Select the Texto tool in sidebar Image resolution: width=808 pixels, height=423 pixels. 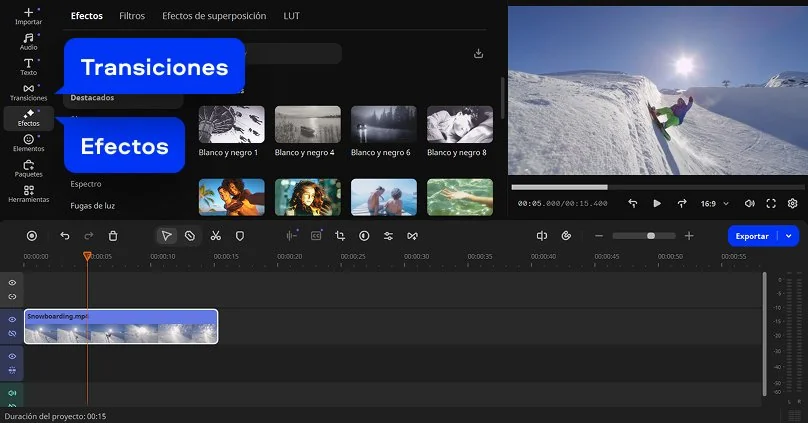[28, 67]
